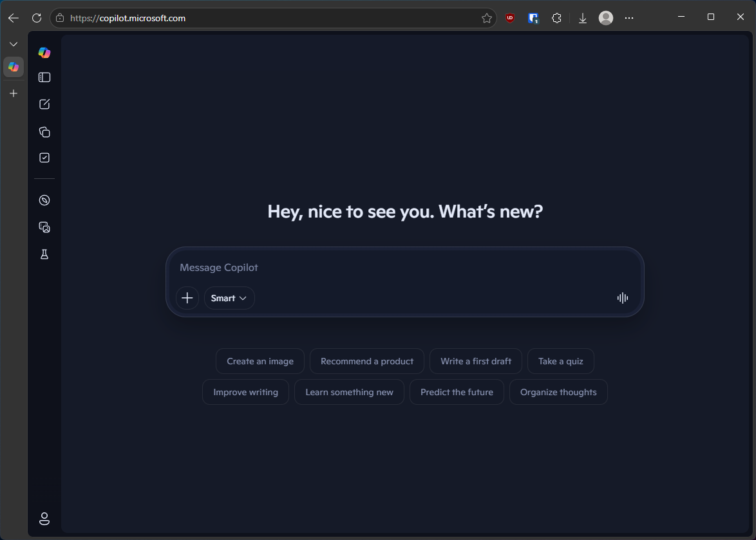Open the stacked pages sidebar icon
The height and width of the screenshot is (540, 756).
[44, 132]
